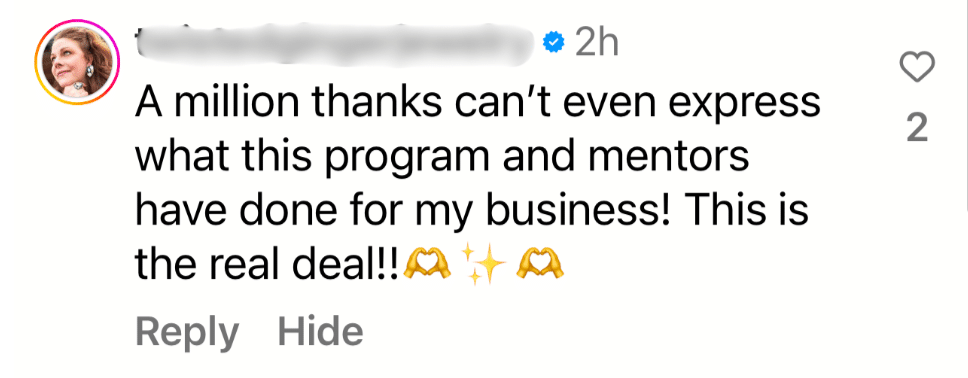Click the text line 'have done for my business!'
The height and width of the screenshot is (378, 968).
click(403, 211)
